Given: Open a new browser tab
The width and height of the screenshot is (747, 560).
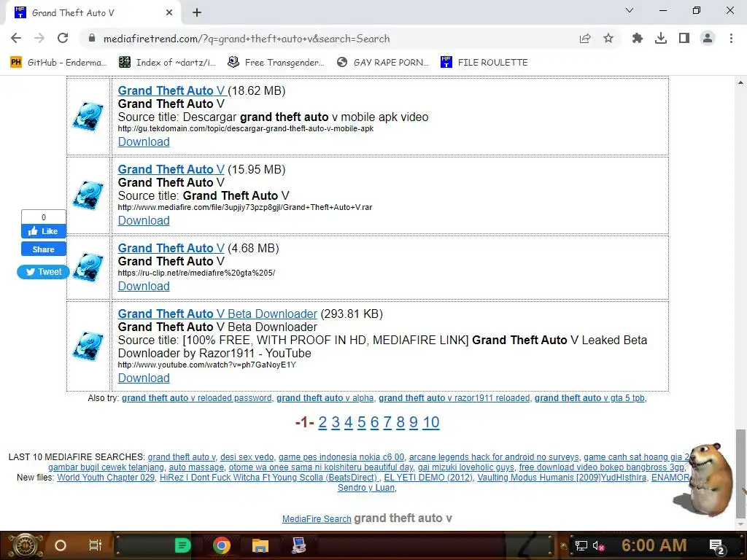Looking at the screenshot, I should [197, 13].
